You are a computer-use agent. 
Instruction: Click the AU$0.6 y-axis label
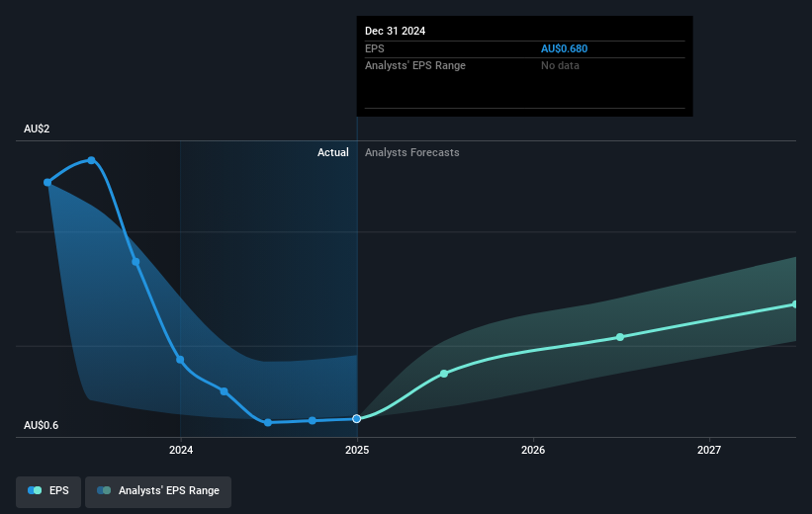(41, 425)
